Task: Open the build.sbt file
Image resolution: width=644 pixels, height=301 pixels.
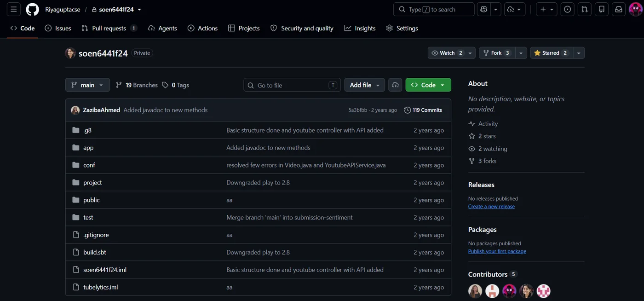Action: [x=95, y=253]
